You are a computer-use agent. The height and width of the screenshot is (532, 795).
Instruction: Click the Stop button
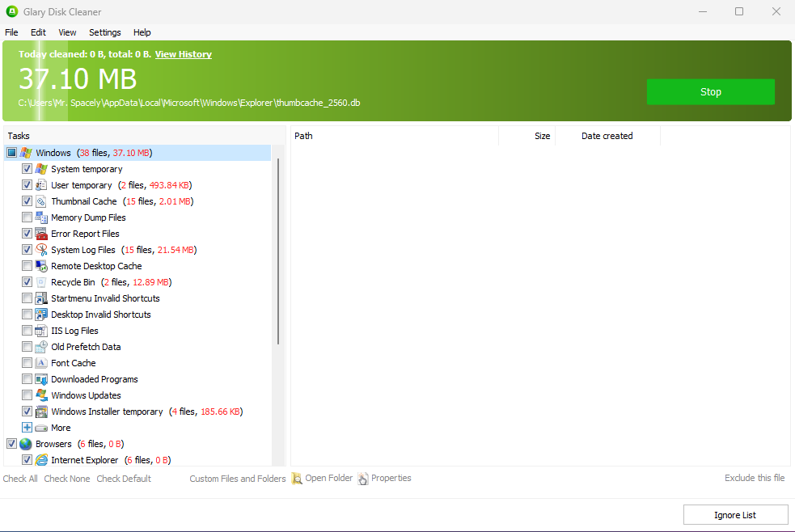710,91
